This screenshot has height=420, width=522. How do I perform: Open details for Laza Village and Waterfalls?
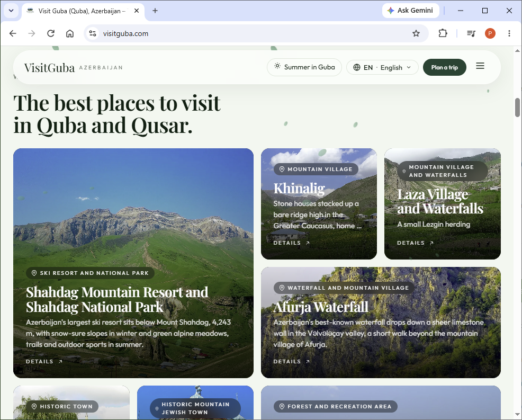click(x=415, y=243)
